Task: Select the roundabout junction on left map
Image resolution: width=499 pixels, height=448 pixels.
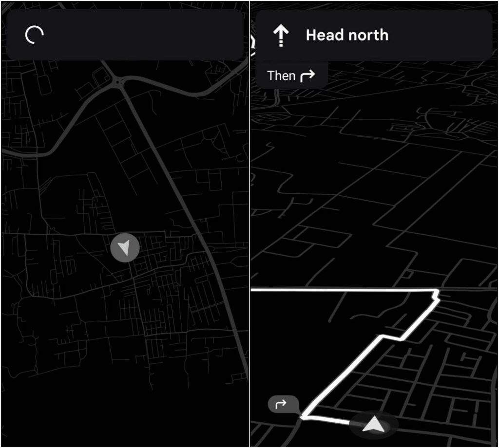Action: [118, 82]
